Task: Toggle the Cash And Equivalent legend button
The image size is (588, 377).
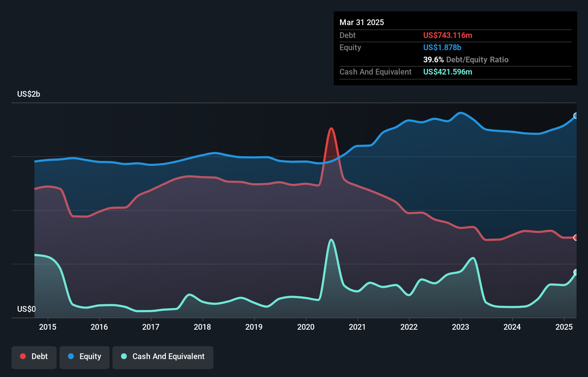Action: 163,357
